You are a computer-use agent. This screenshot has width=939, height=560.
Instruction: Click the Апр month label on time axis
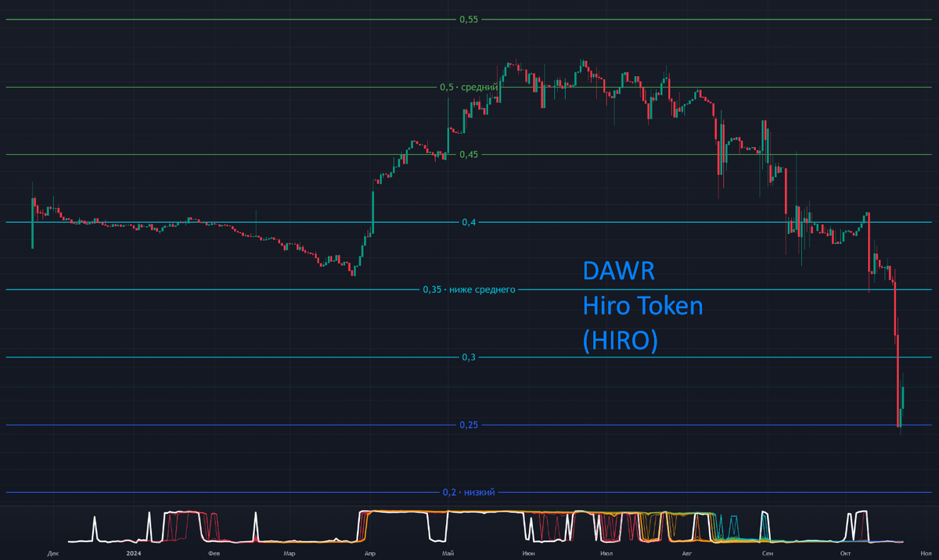coord(369,553)
